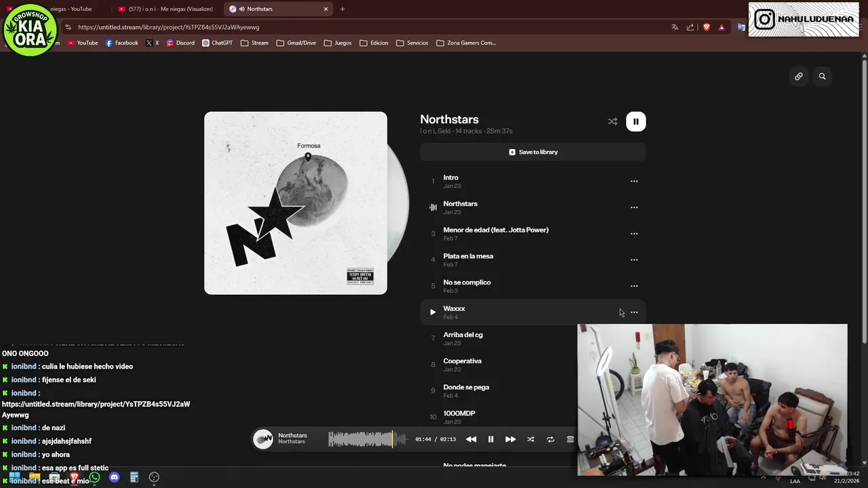Click the Northstars album cover art
The image size is (868, 488).
296,203
